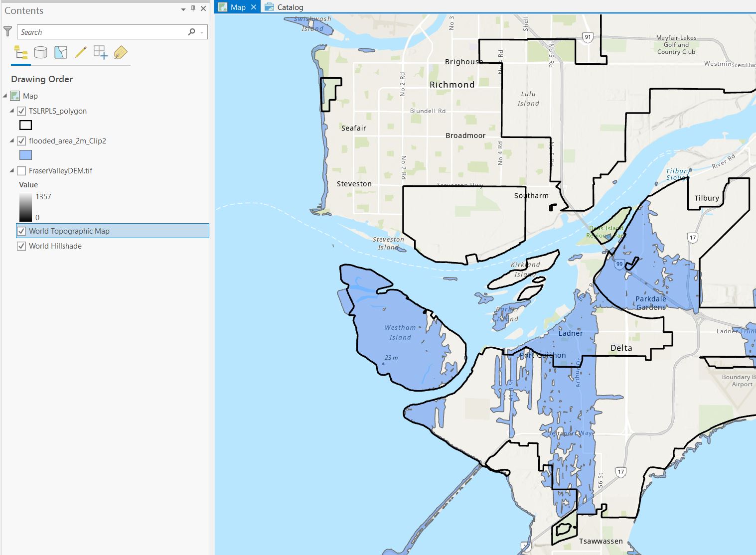Click the Contents search field
Viewport: 756px width, 555px height.
tap(102, 32)
